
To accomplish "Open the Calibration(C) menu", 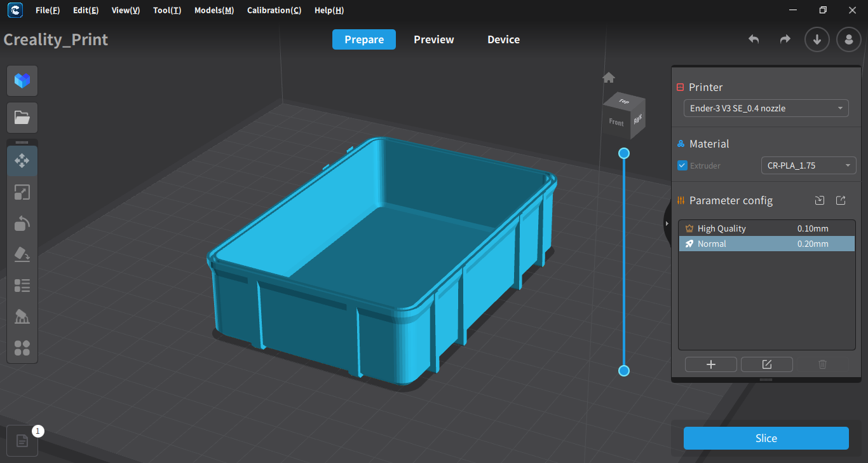I will (275, 10).
